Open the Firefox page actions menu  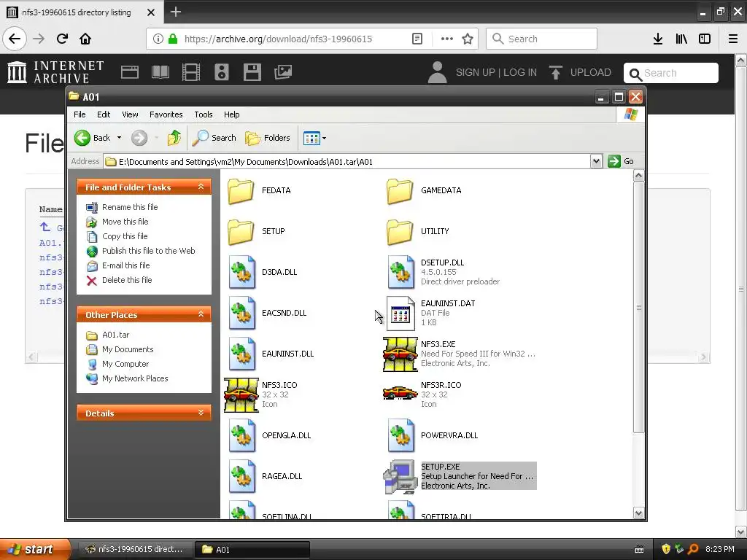pyautogui.click(x=447, y=39)
